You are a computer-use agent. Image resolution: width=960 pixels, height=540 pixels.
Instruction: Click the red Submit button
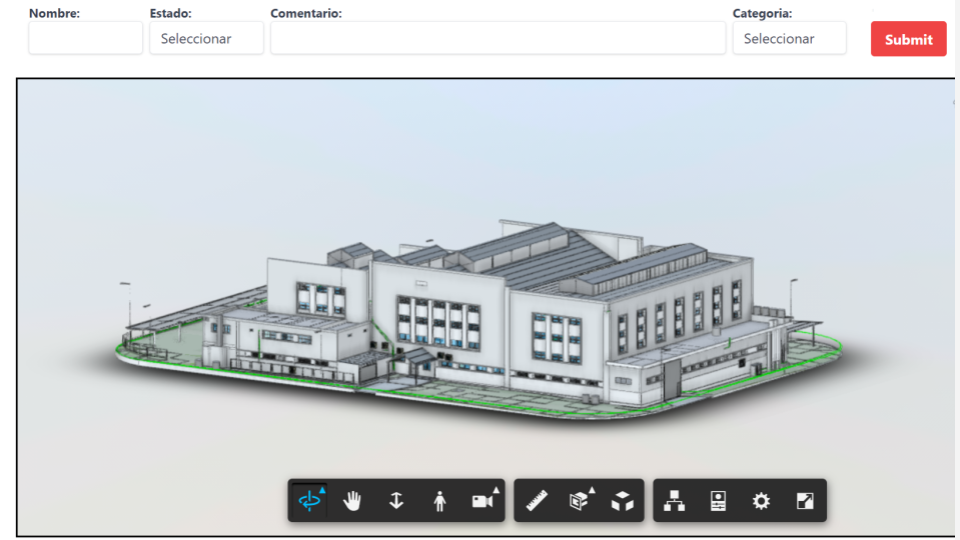tap(909, 39)
